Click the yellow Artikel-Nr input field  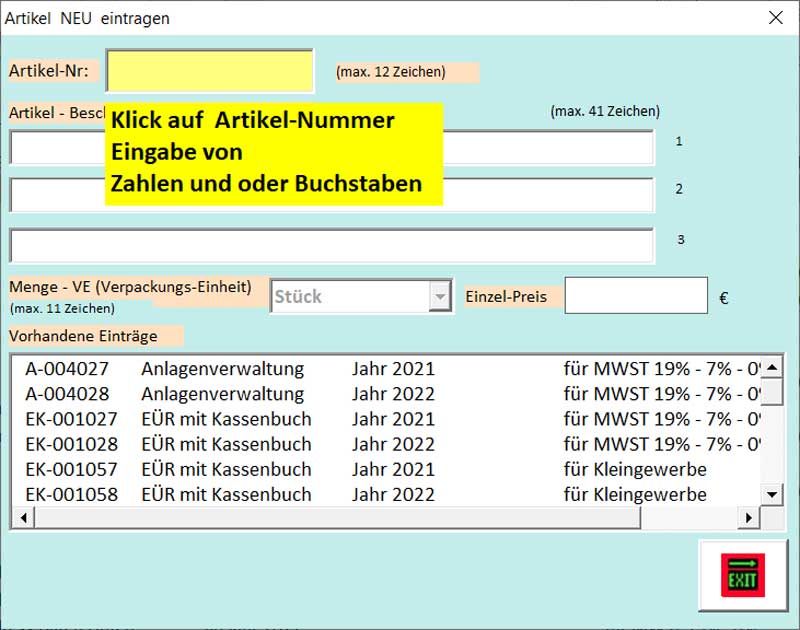210,70
